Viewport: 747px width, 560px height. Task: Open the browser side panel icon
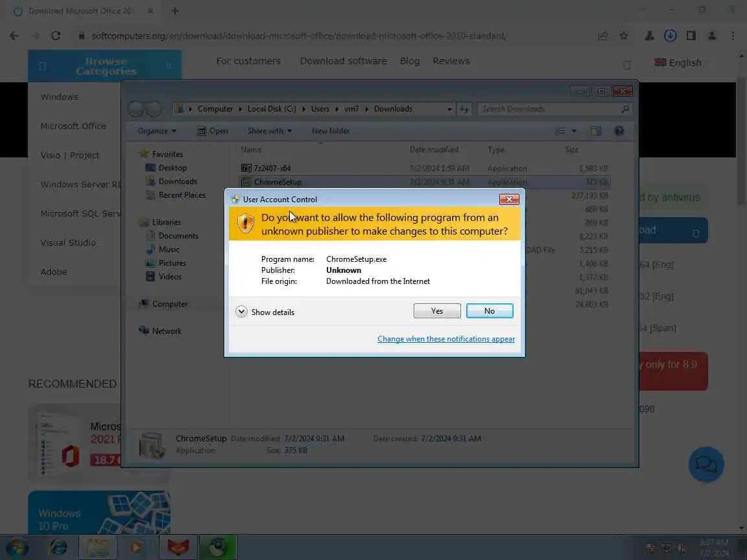click(x=691, y=36)
